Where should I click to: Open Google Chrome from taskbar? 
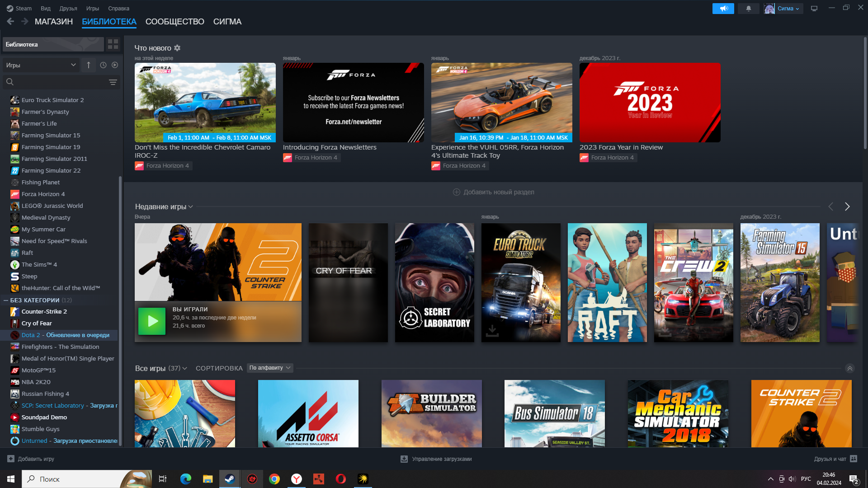coord(274,479)
